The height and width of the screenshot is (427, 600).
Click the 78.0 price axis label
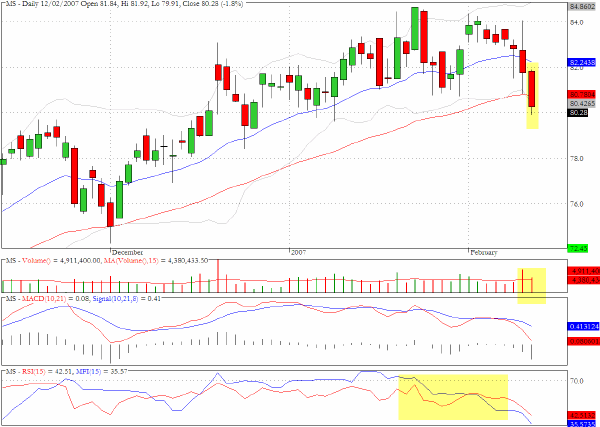[576, 158]
